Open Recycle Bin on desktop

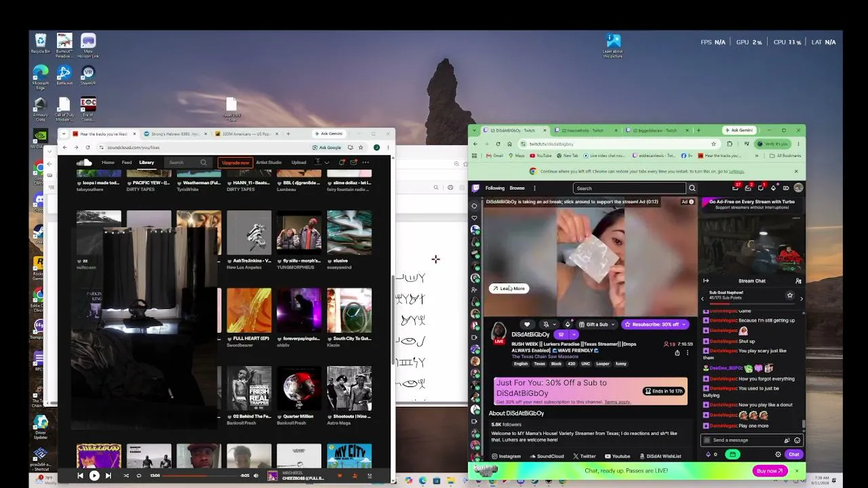pyautogui.click(x=41, y=43)
